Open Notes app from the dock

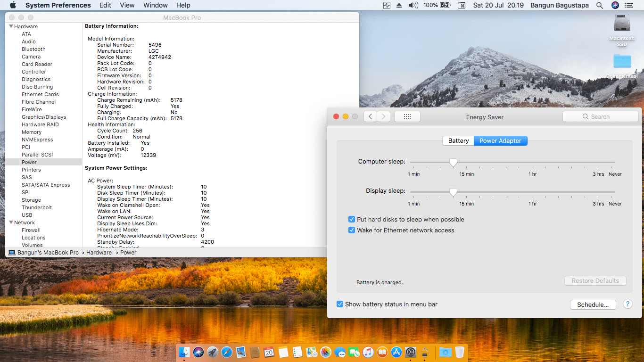click(x=283, y=352)
